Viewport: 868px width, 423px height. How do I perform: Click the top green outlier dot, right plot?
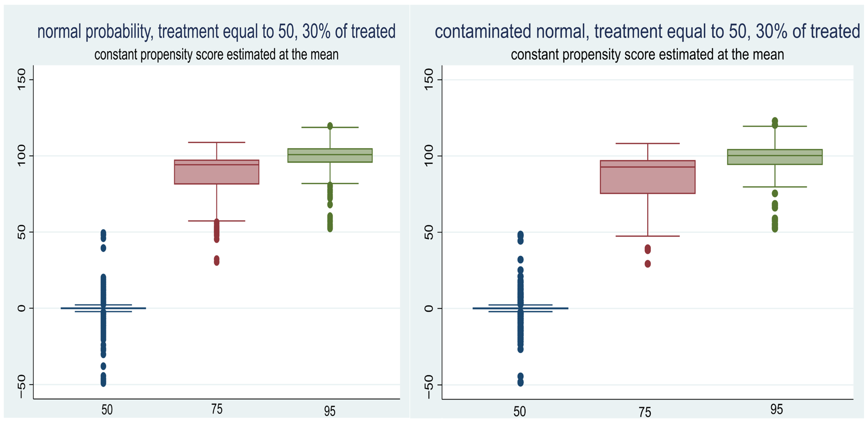coord(775,121)
